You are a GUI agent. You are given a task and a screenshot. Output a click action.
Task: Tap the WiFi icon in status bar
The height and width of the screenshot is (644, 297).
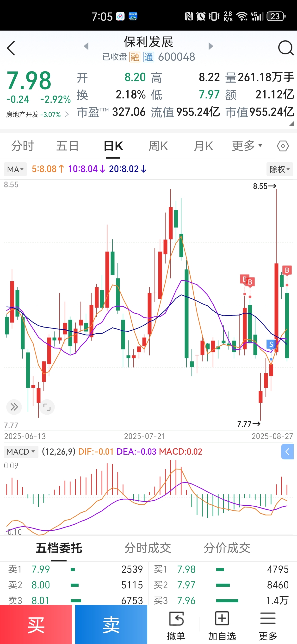tap(242, 17)
